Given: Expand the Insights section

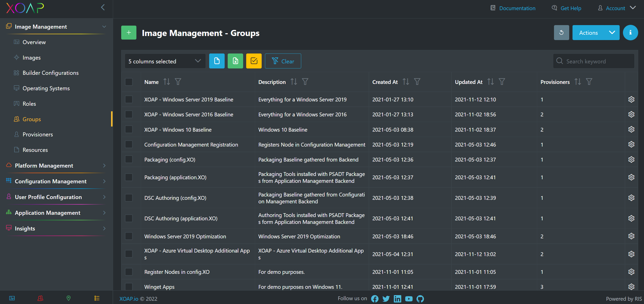Looking at the screenshot, I should (56, 228).
